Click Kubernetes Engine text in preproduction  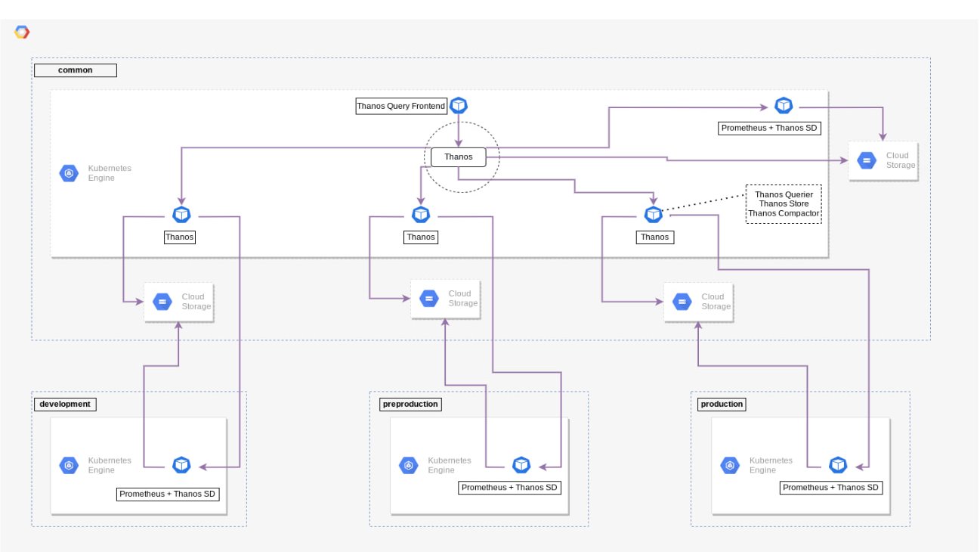click(x=450, y=465)
